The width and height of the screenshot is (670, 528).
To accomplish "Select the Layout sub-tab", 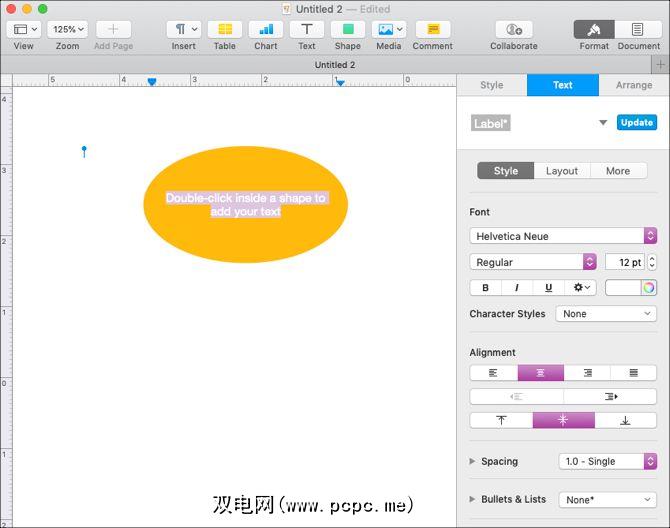I will pos(562,171).
